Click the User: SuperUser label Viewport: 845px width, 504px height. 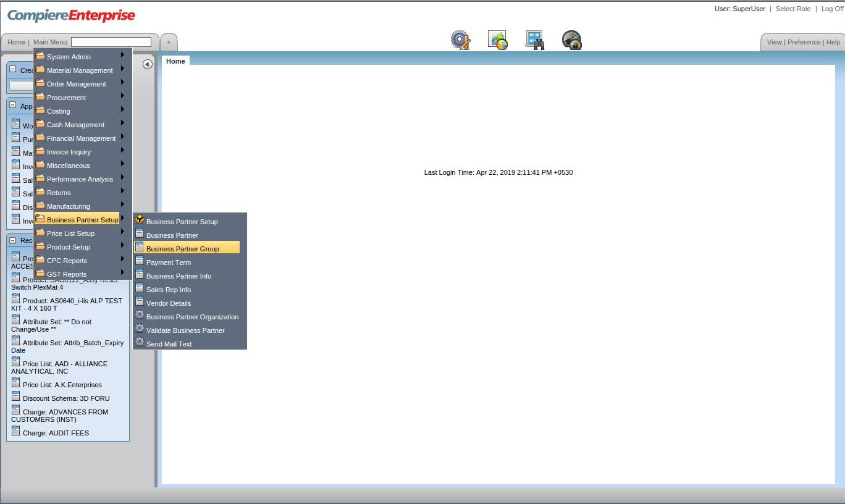coord(740,9)
